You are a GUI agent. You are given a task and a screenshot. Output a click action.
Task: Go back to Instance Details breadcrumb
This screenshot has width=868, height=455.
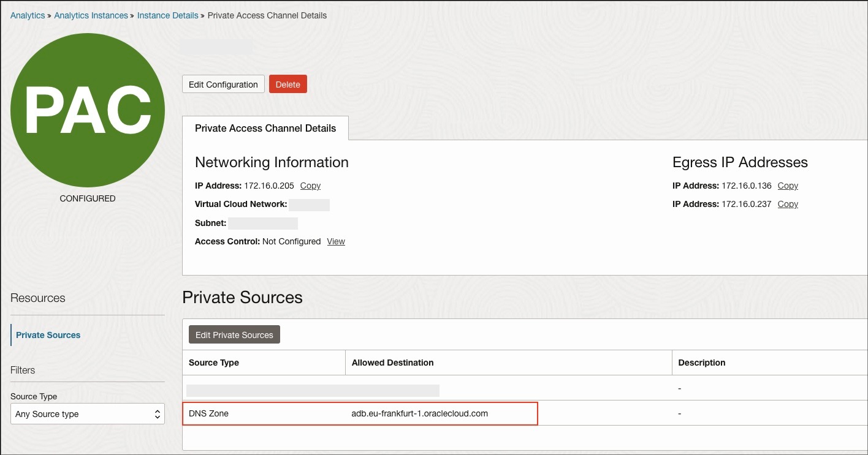tap(167, 15)
